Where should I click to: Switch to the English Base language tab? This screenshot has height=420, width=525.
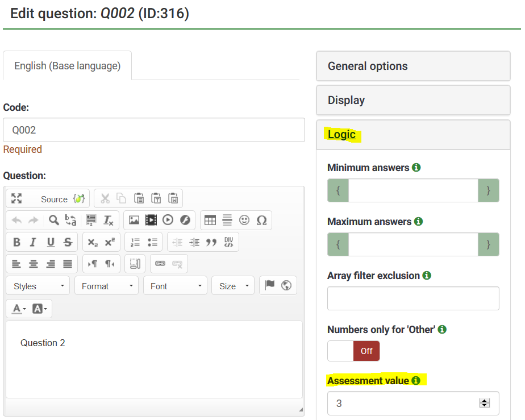tap(66, 65)
